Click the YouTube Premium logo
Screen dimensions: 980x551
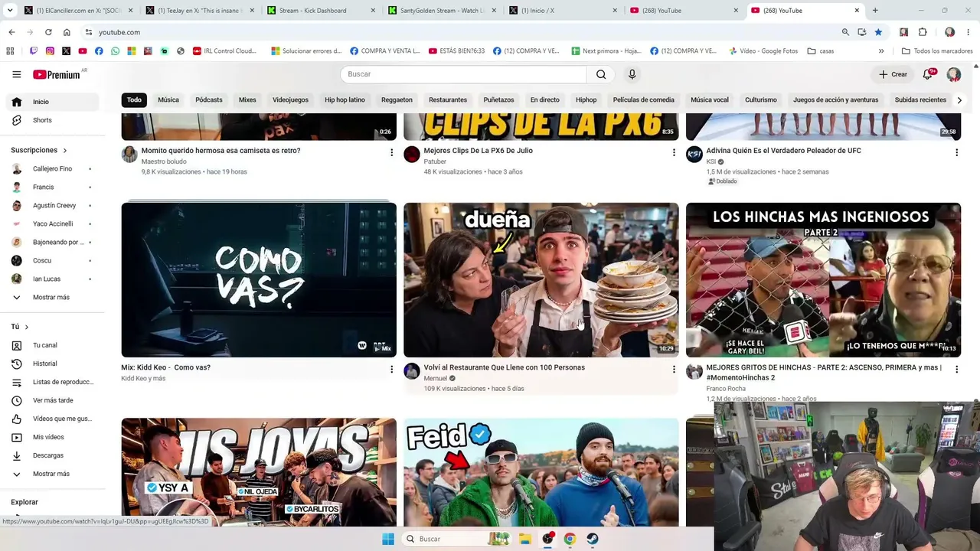coord(58,74)
